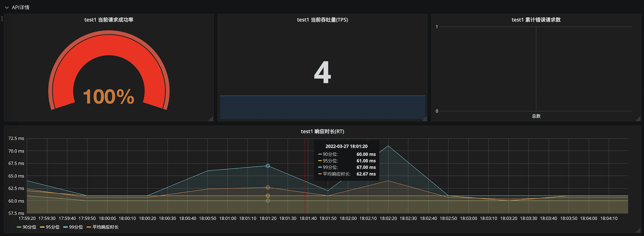Collapse the API详情 row chevron
This screenshot has height=236, width=644.
coord(7,7)
